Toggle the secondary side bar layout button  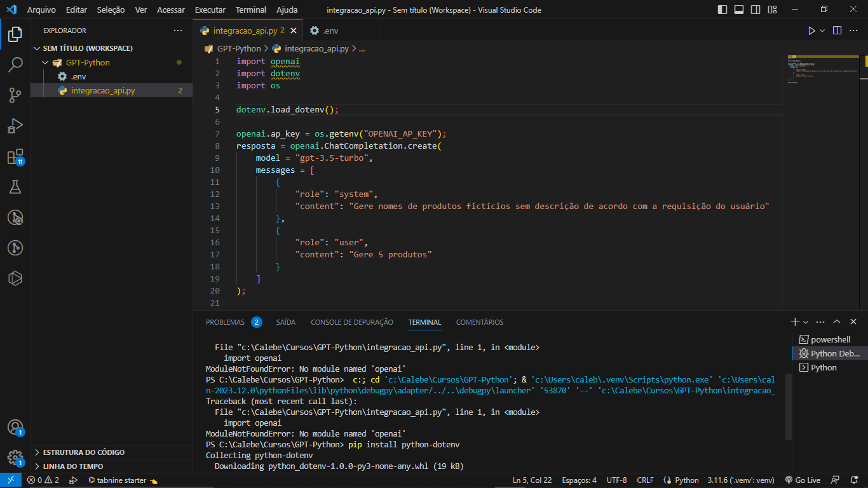point(756,10)
